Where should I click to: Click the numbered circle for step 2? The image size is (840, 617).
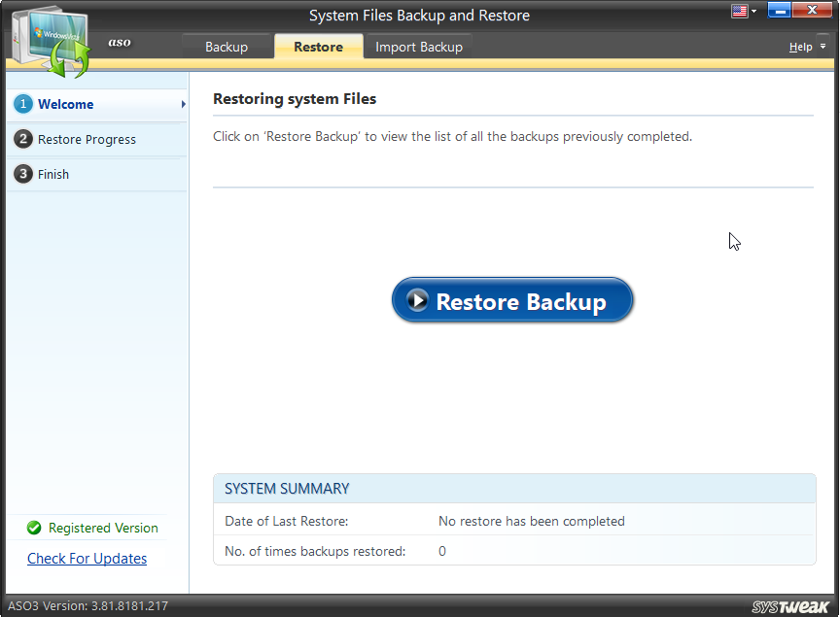21,139
